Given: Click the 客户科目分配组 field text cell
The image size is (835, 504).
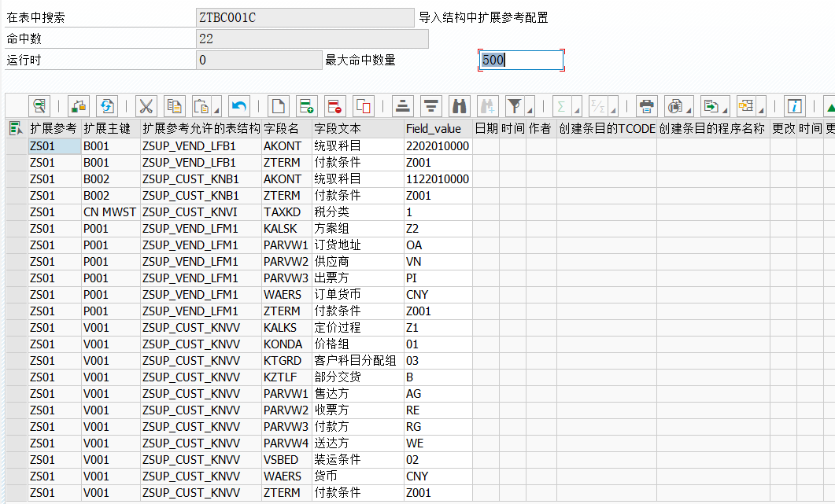Looking at the screenshot, I should [x=358, y=361].
